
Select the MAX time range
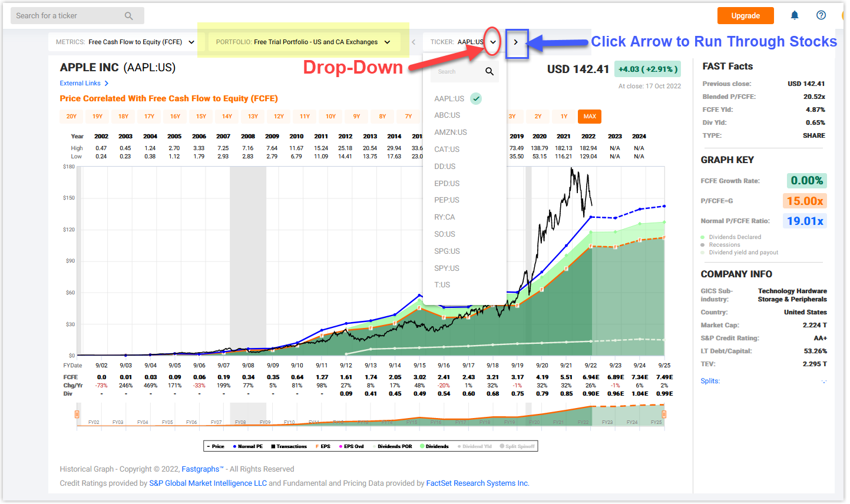590,117
